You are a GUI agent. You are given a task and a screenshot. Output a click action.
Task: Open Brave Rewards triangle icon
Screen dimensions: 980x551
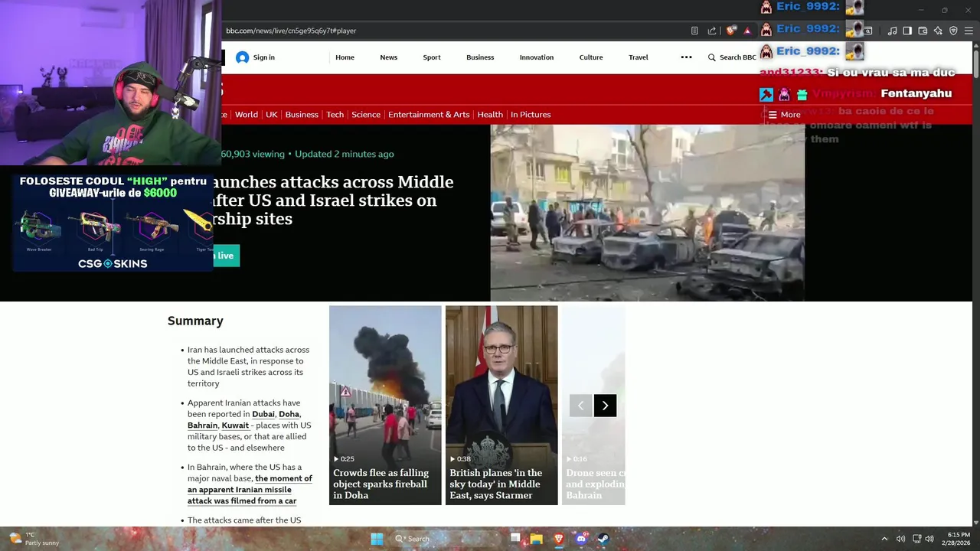coord(747,31)
